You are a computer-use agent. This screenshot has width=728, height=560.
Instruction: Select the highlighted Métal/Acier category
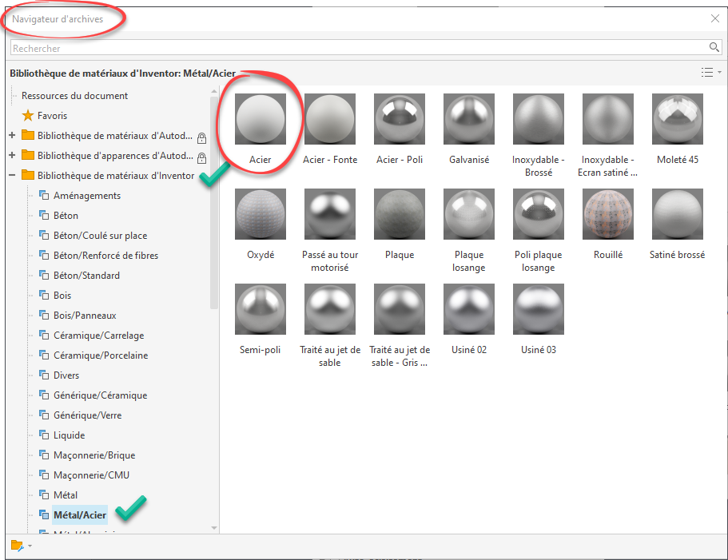[80, 514]
